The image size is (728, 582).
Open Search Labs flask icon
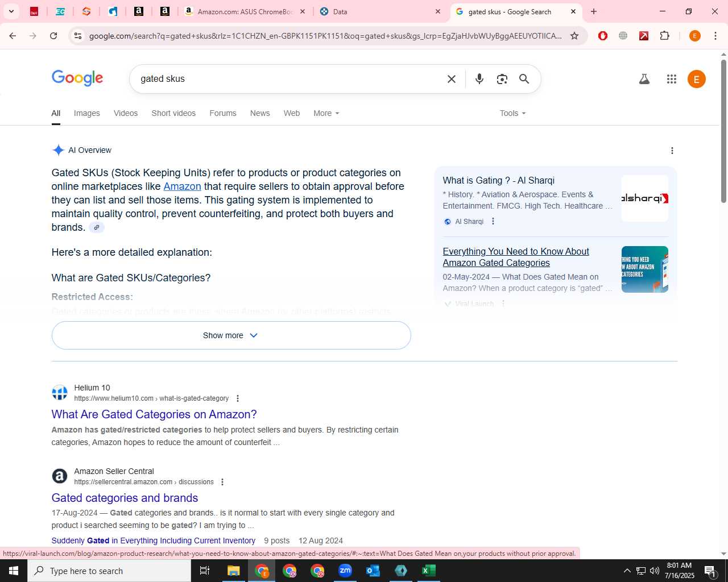644,79
